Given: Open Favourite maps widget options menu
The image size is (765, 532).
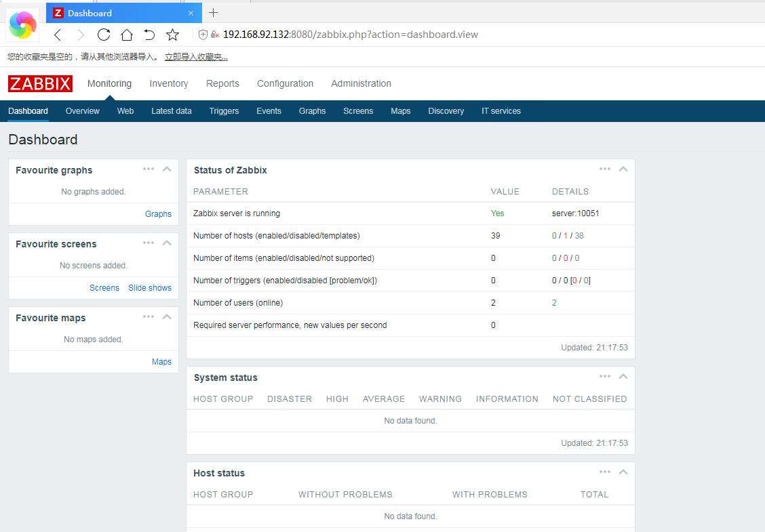Looking at the screenshot, I should [x=149, y=316].
